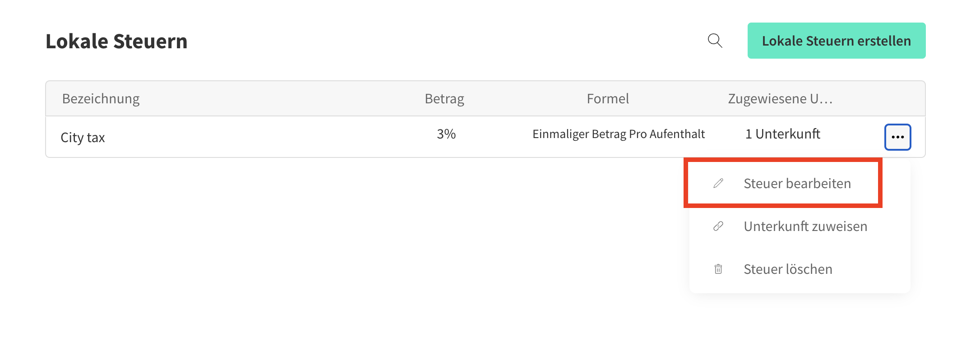Choose 'Unterkunft zuweisen' in the menu
980x351 pixels.
[x=805, y=226]
